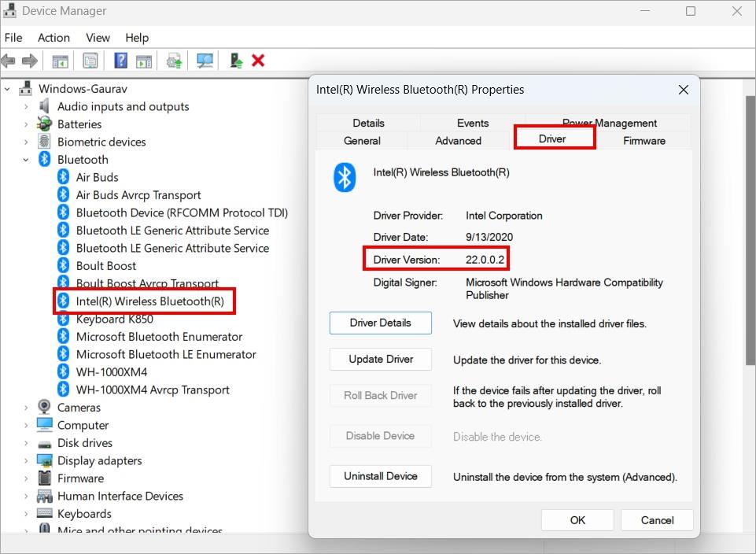Expand the Cameras category
The width and height of the screenshot is (756, 554).
pyautogui.click(x=26, y=408)
